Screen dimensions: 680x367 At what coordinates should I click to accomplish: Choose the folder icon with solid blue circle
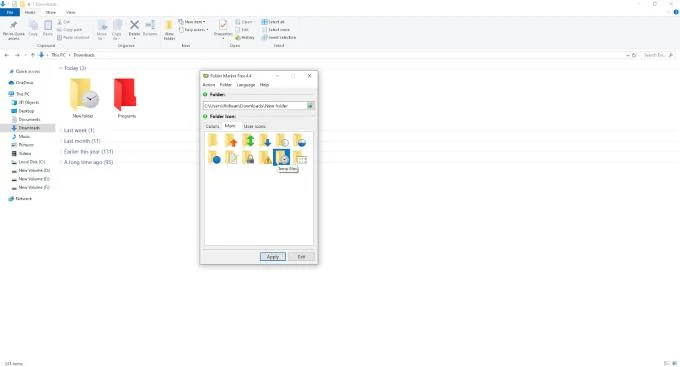point(214,157)
